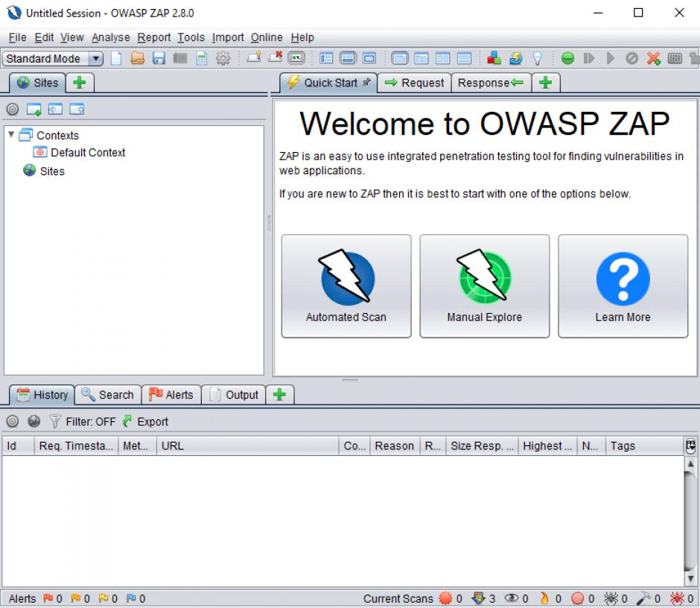This screenshot has height=608, width=700.
Task: Click the Show all tabs icon
Action: tap(254, 57)
